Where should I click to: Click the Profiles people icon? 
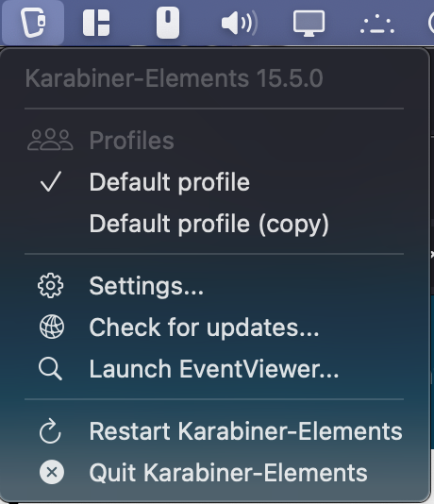50,140
